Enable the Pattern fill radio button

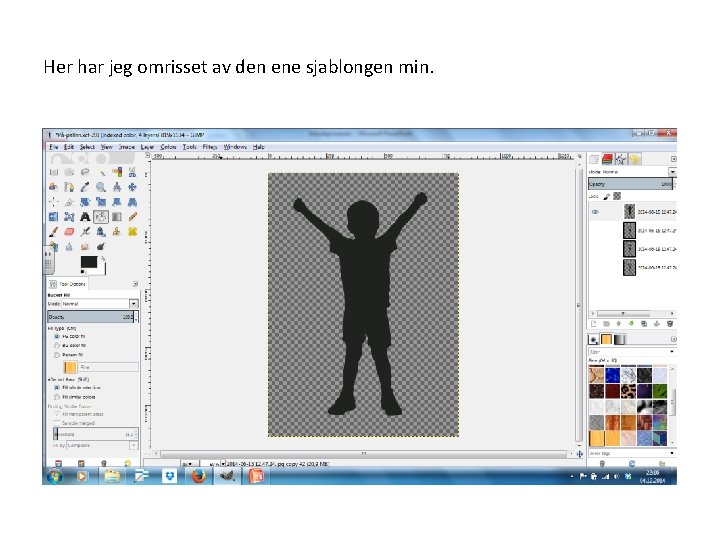(56, 355)
